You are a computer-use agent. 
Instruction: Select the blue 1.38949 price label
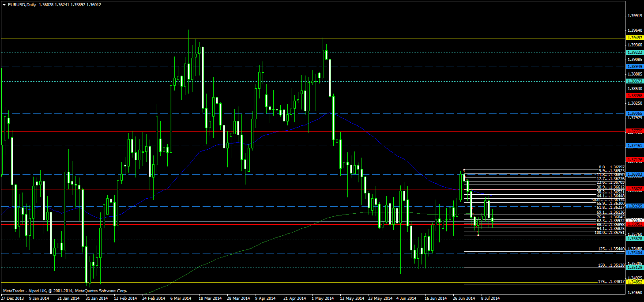point(634,67)
